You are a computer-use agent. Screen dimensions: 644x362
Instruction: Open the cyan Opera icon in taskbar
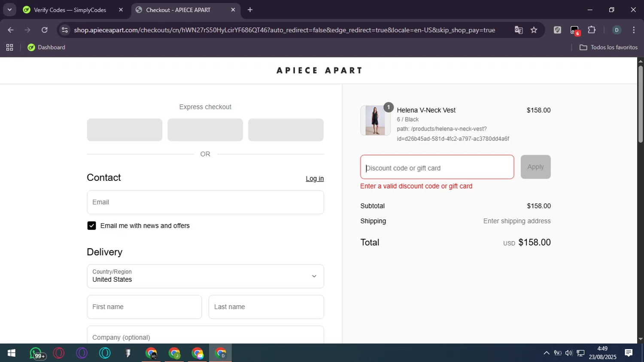105,353
